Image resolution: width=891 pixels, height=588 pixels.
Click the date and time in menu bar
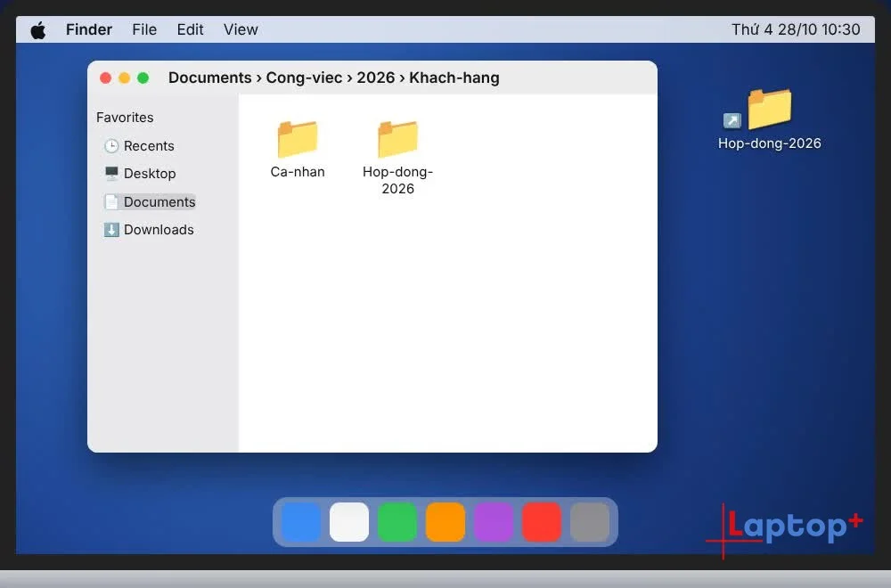796,29
